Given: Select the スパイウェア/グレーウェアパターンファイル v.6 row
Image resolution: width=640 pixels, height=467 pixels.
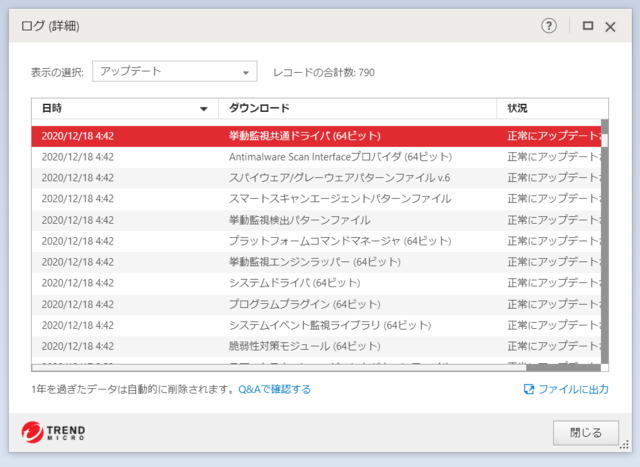Looking at the screenshot, I should point(316,178).
